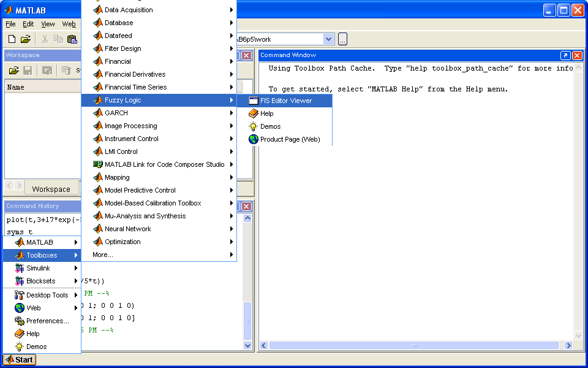The width and height of the screenshot is (588, 368).
Task: Select the Filter Design toolbox entry
Action: [159, 48]
